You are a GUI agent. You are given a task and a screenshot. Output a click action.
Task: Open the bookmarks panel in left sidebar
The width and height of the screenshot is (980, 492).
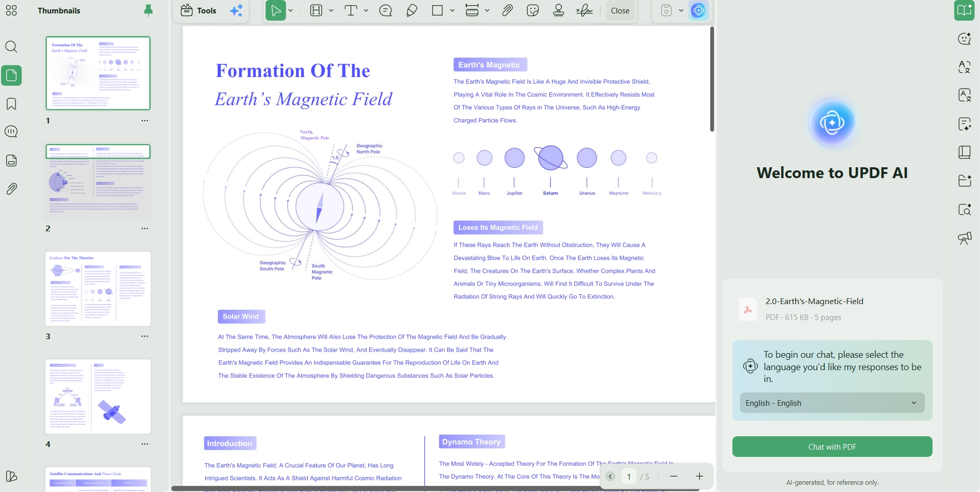tap(11, 104)
